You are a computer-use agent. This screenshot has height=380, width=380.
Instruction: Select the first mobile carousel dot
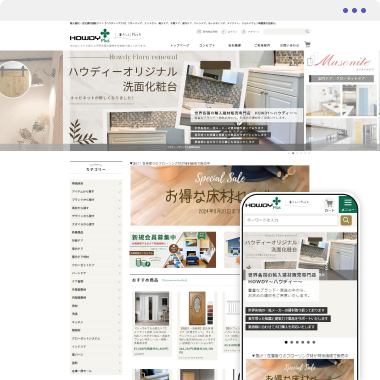click(x=286, y=342)
